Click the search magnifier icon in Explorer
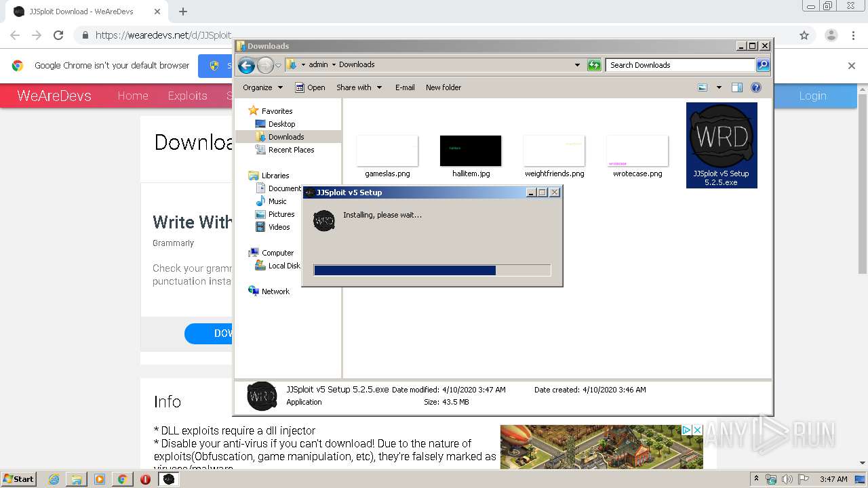The image size is (868, 488). [763, 65]
